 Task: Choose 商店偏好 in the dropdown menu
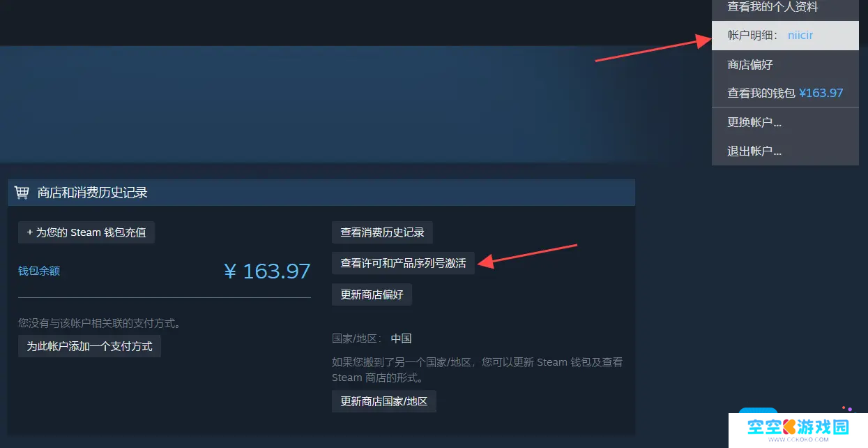(785, 64)
